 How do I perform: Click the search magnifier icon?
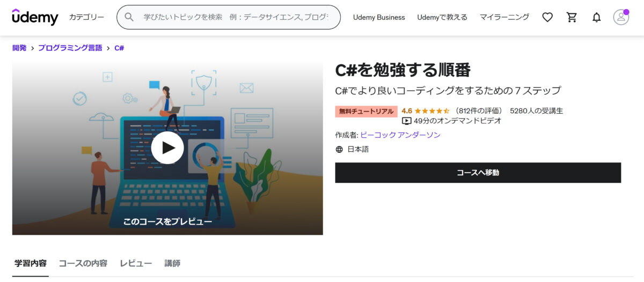point(129,17)
